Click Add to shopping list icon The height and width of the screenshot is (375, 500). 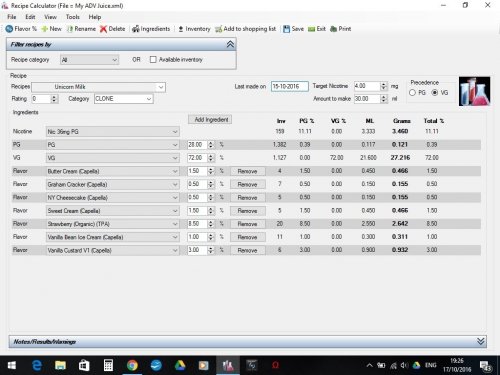click(x=219, y=29)
